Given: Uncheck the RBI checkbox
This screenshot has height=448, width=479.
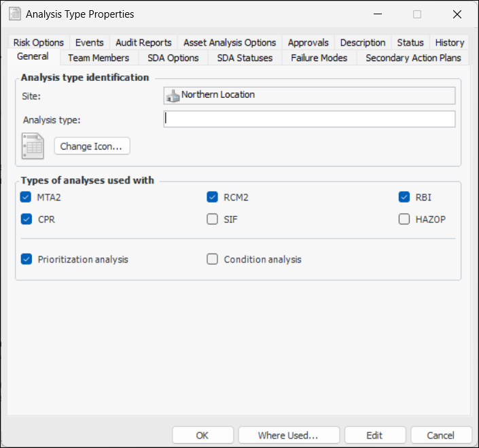Looking at the screenshot, I should coord(404,198).
